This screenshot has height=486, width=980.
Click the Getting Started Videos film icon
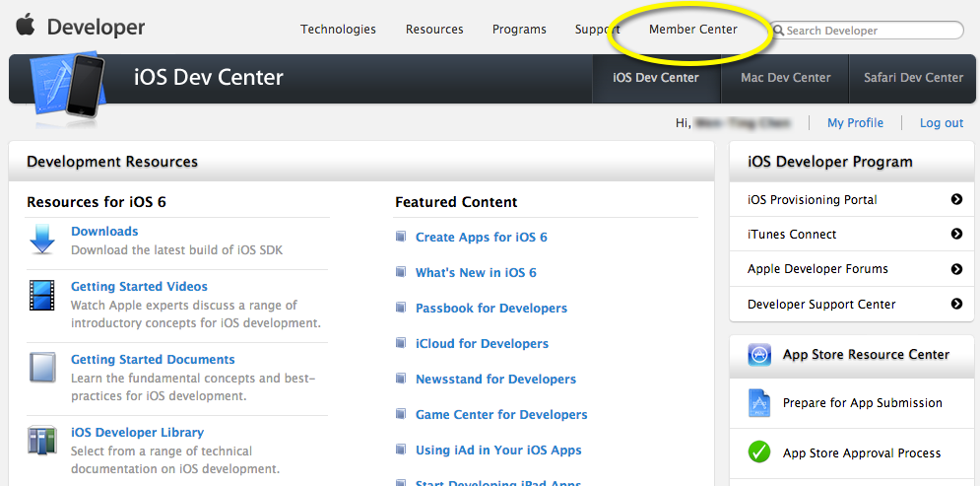(42, 295)
